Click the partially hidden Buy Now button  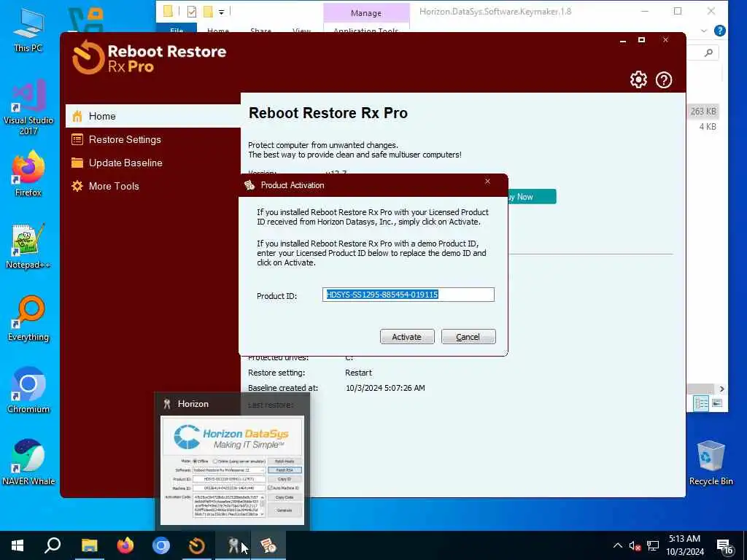tap(532, 197)
